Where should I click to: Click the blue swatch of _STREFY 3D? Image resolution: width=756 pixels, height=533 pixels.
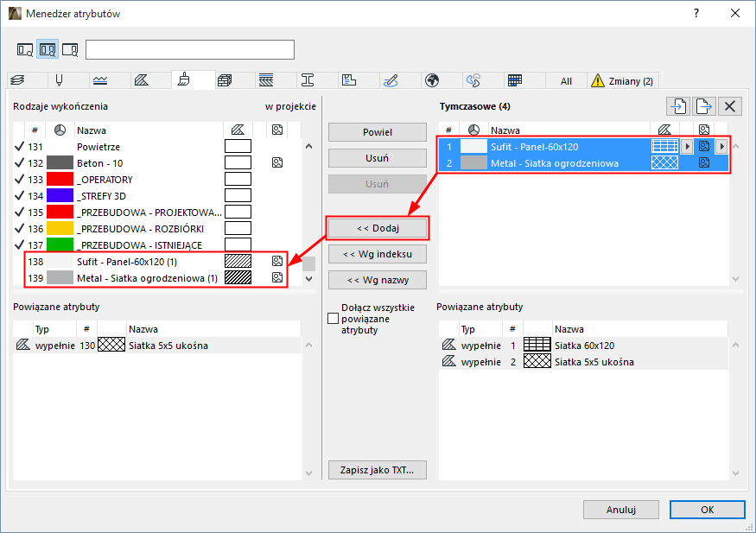(x=60, y=195)
